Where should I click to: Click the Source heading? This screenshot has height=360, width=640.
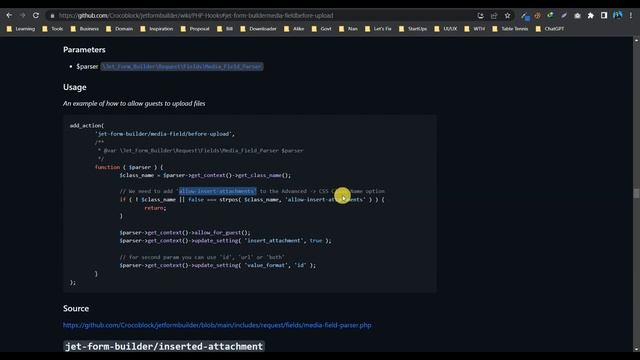76,308
